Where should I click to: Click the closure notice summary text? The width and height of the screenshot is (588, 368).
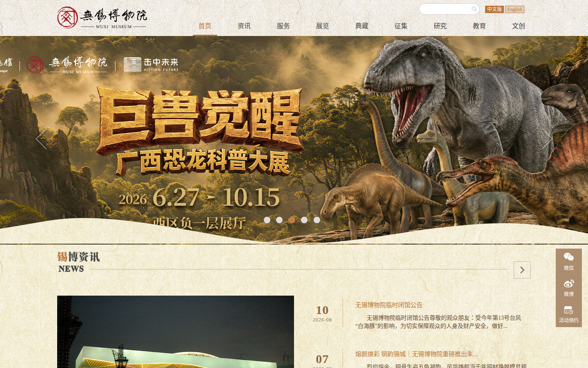[x=438, y=322]
